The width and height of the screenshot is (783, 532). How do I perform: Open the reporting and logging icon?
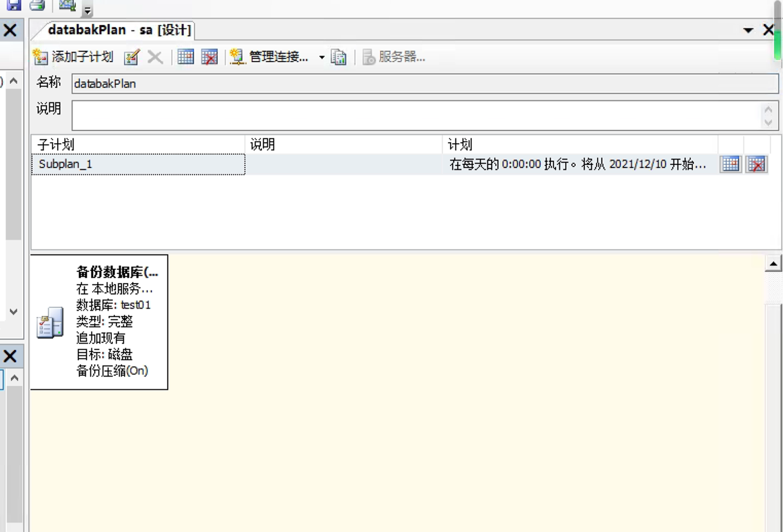coord(338,56)
